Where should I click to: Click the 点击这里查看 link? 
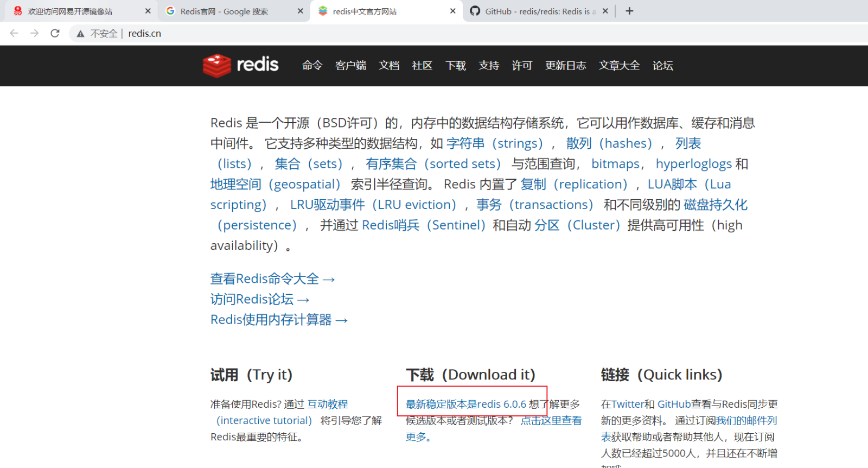pos(551,421)
